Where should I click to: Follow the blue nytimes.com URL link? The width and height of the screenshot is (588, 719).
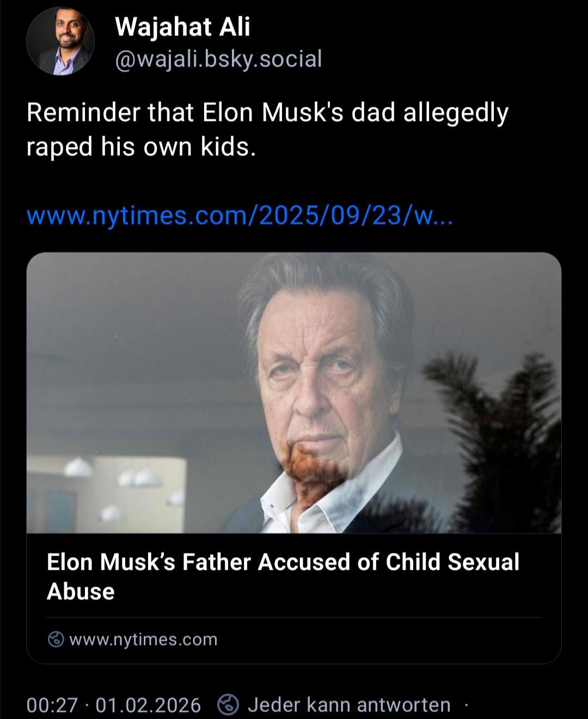pyautogui.click(x=238, y=216)
